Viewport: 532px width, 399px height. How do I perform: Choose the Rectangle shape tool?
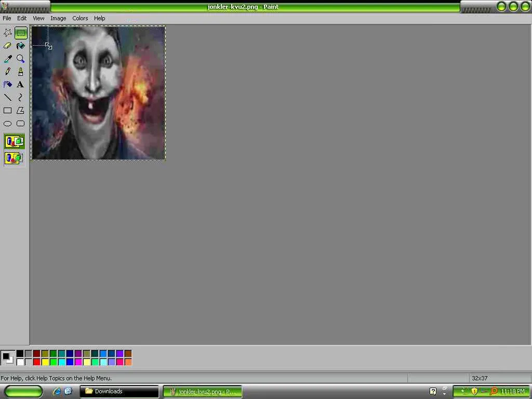pyautogui.click(x=7, y=111)
